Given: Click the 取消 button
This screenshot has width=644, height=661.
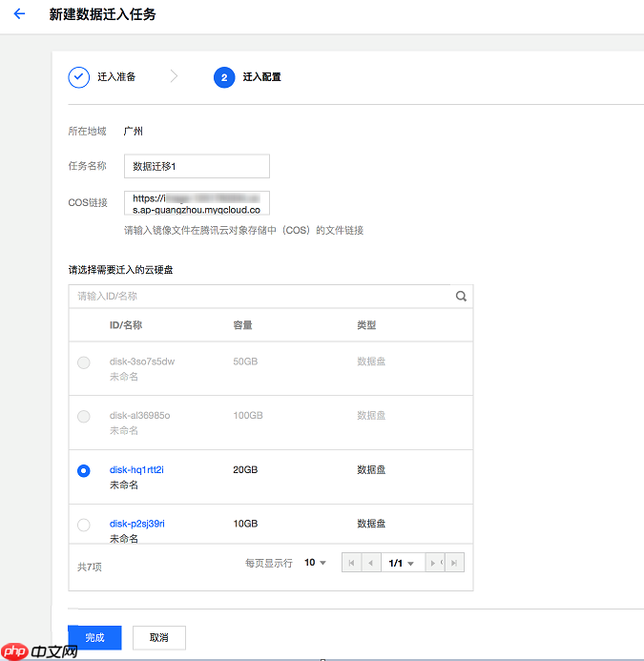Looking at the screenshot, I should coord(159,638).
